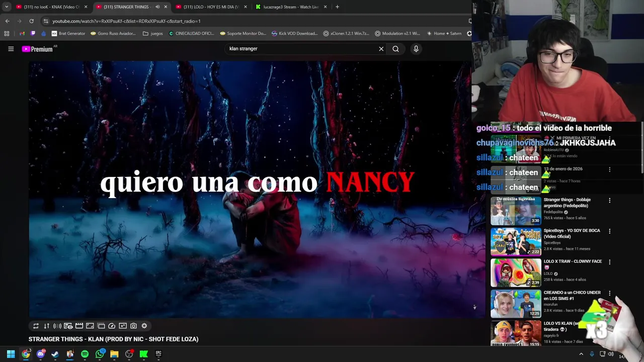Screen dimensions: 644x362
Task: Open options menu for 'LOLO X TRAW - CLOWNY FACE'
Action: pyautogui.click(x=609, y=262)
